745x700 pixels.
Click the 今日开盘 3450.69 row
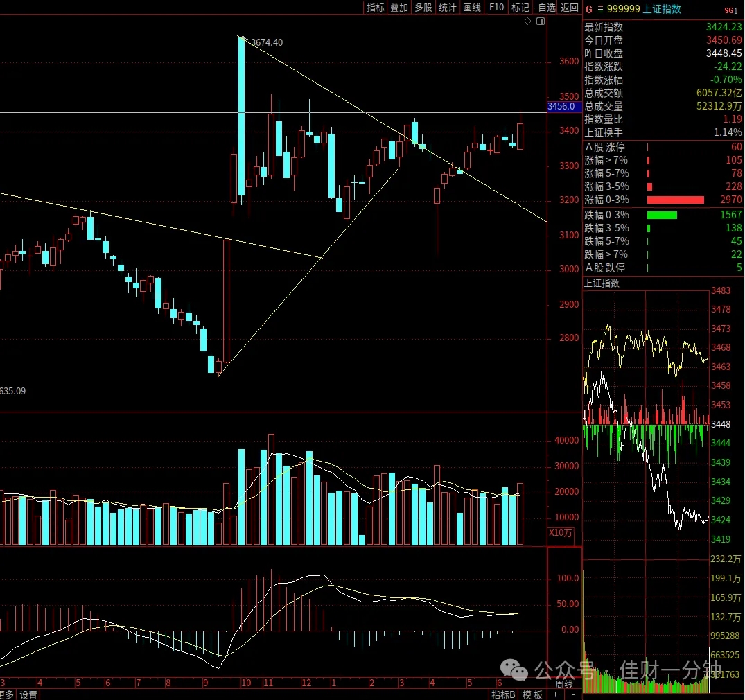[663, 40]
